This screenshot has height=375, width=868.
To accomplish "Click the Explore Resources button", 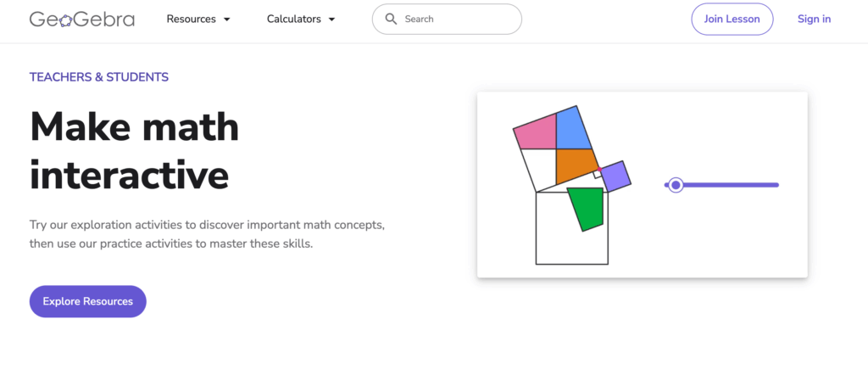I will pyautogui.click(x=88, y=301).
